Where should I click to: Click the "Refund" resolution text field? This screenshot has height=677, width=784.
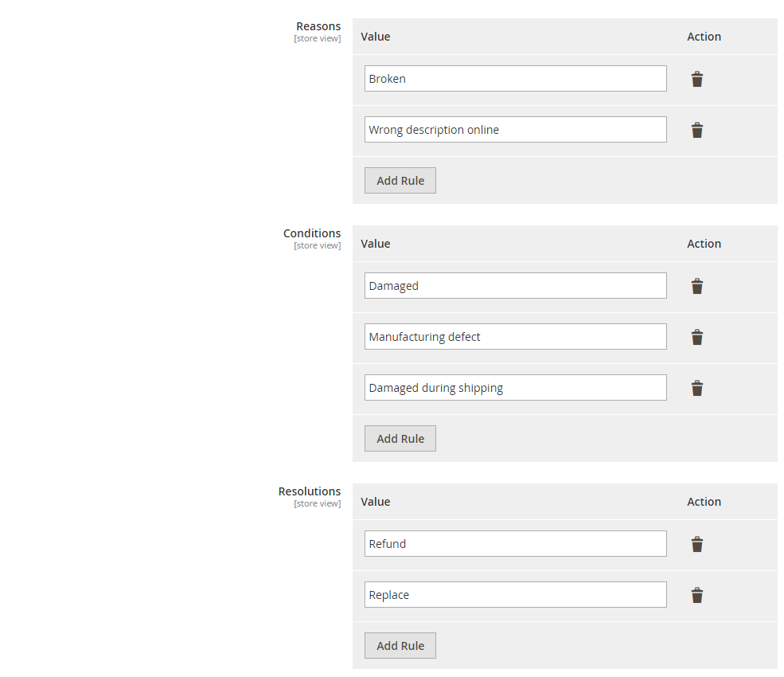tap(515, 544)
